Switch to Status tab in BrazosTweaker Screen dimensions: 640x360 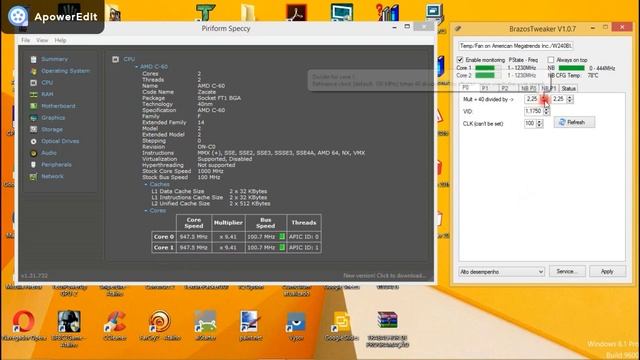[x=568, y=88]
